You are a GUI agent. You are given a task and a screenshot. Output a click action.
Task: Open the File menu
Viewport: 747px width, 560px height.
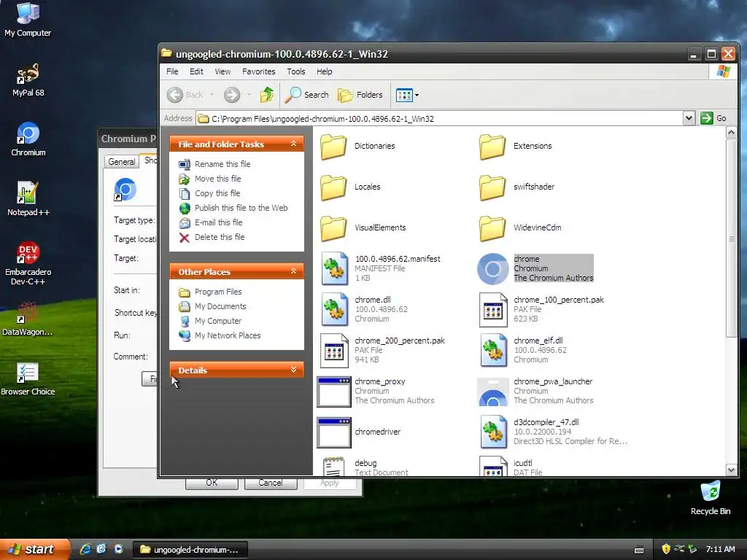point(172,71)
